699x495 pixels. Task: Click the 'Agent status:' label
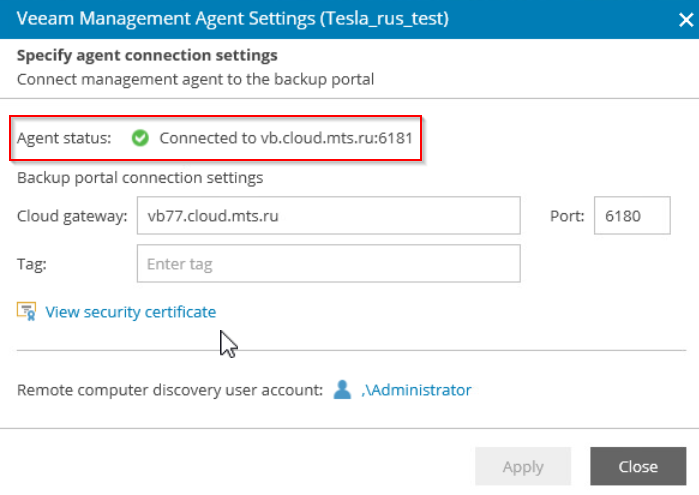click(x=64, y=138)
